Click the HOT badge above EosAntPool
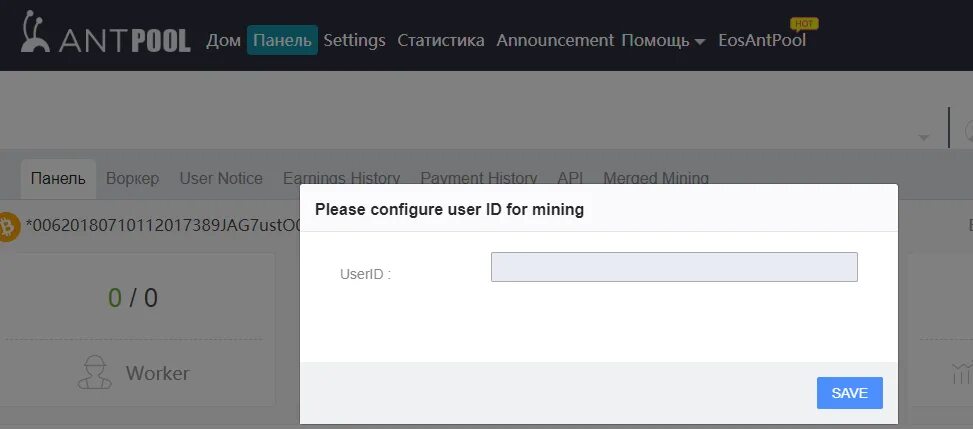Image resolution: width=973 pixels, height=429 pixels. [804, 24]
